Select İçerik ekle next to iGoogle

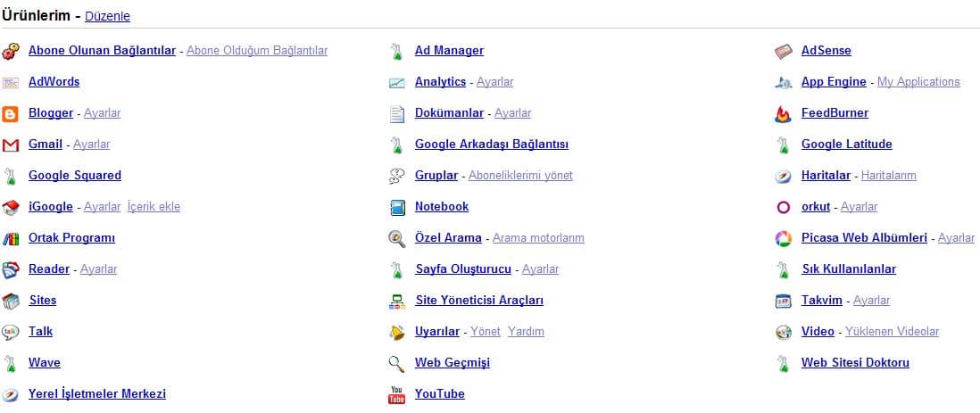pyautogui.click(x=154, y=207)
